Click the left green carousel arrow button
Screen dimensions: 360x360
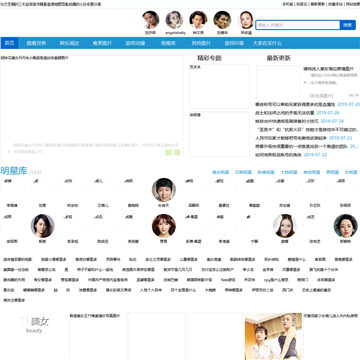[168, 152]
